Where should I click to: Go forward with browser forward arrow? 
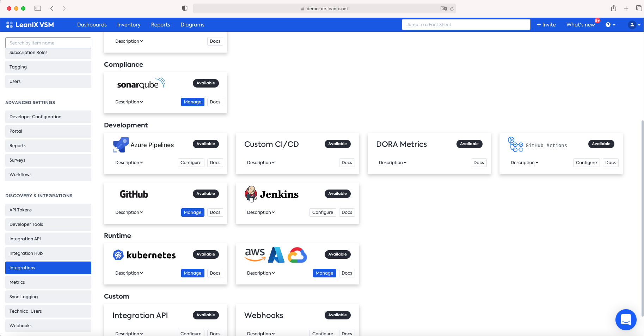(64, 8)
